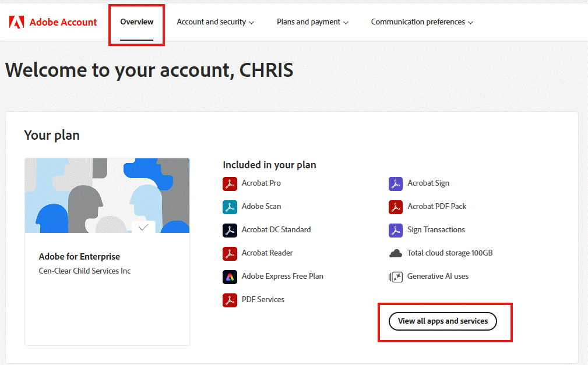The width and height of the screenshot is (588, 365).
Task: Click Cen-Clear Child Services Inc text
Action: (84, 271)
